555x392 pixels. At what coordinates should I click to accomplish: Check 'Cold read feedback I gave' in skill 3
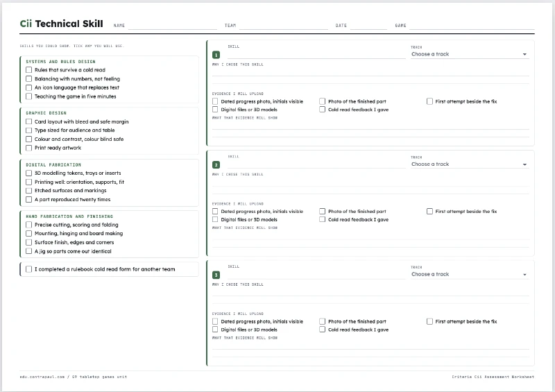[x=322, y=330]
